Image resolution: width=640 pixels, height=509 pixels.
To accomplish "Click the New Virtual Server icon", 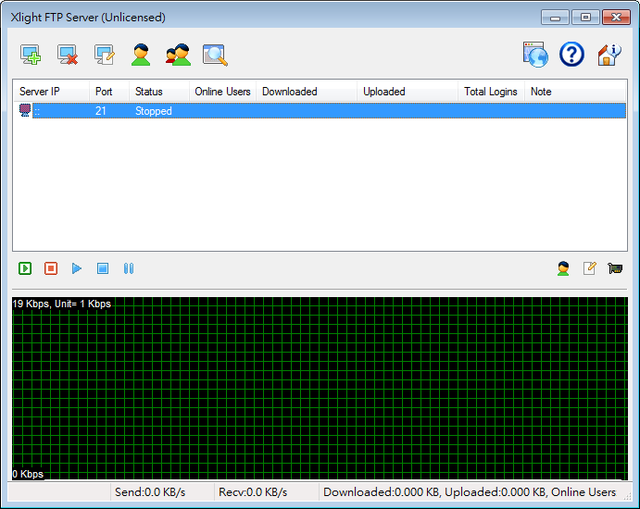I will click(x=31, y=55).
